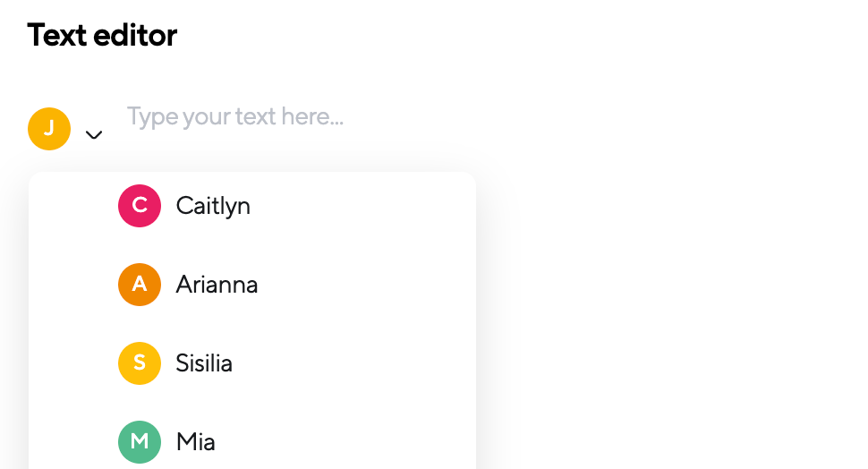
Task: Click the 'Type your text here' field
Action: (x=235, y=116)
